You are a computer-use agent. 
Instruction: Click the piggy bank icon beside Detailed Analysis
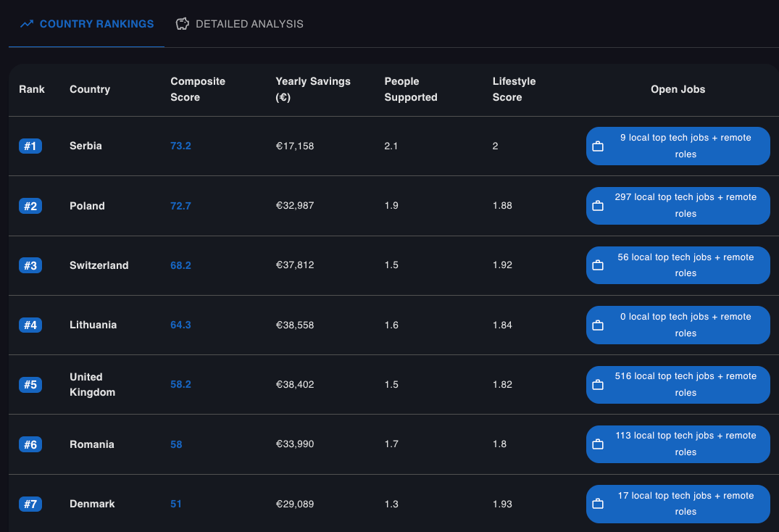183,24
